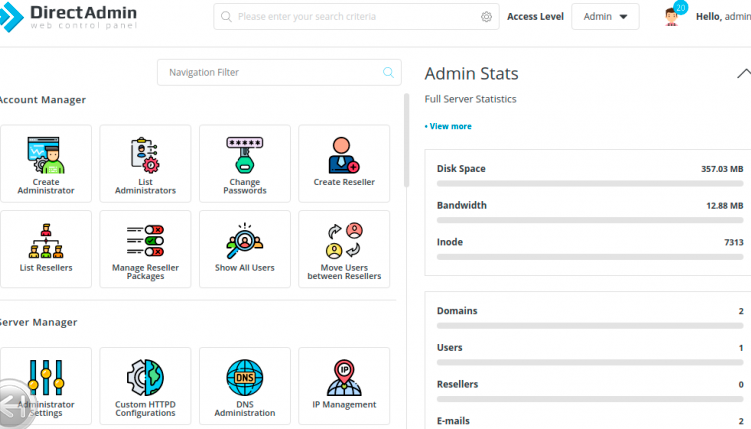The width and height of the screenshot is (751, 429).
Task: Open Custom HTTPD Configurations
Action: (145, 386)
